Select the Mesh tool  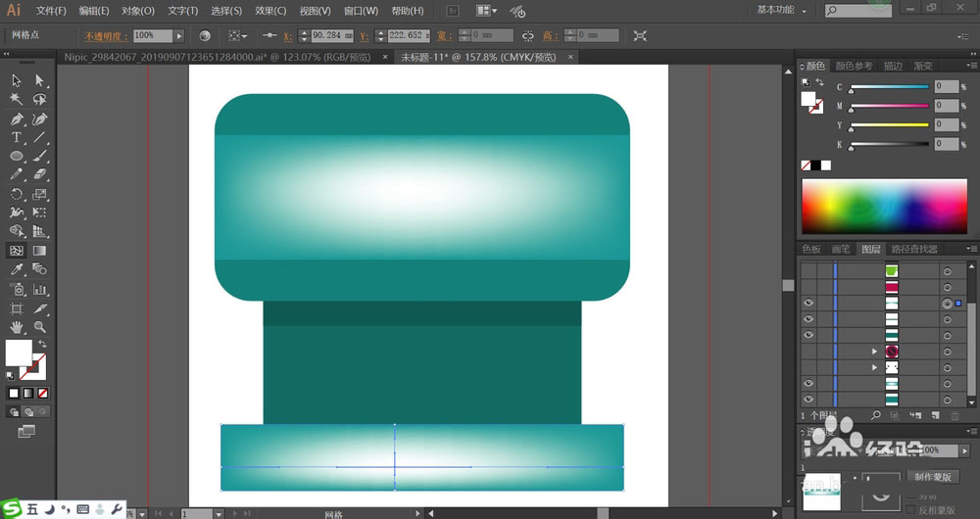point(17,250)
